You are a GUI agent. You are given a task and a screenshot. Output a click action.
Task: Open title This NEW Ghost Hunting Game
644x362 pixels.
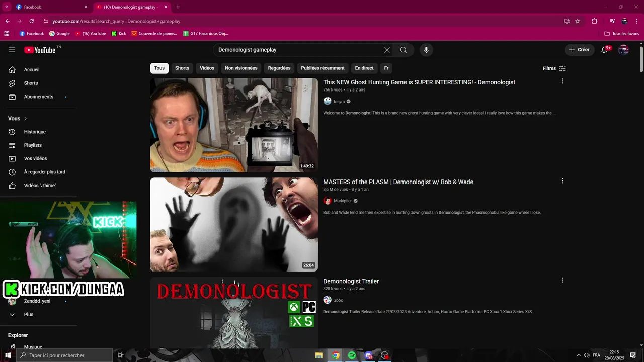pos(419,82)
